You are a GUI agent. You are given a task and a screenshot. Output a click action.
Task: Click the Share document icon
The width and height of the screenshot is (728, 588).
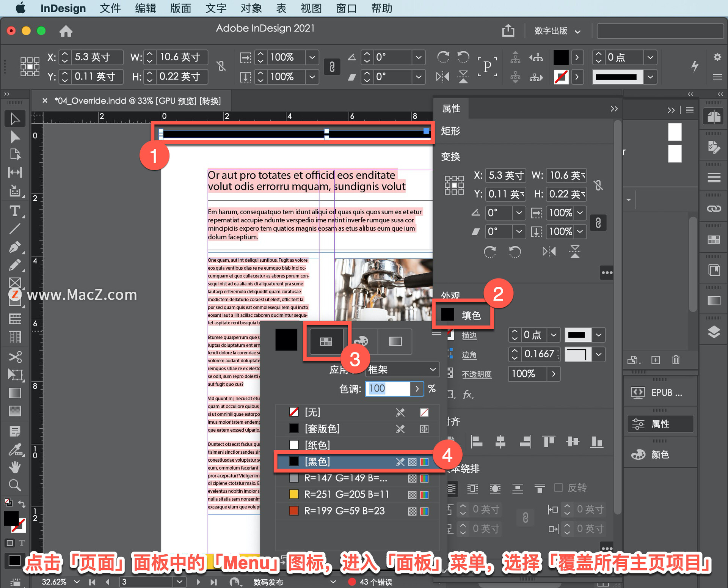pos(508,30)
